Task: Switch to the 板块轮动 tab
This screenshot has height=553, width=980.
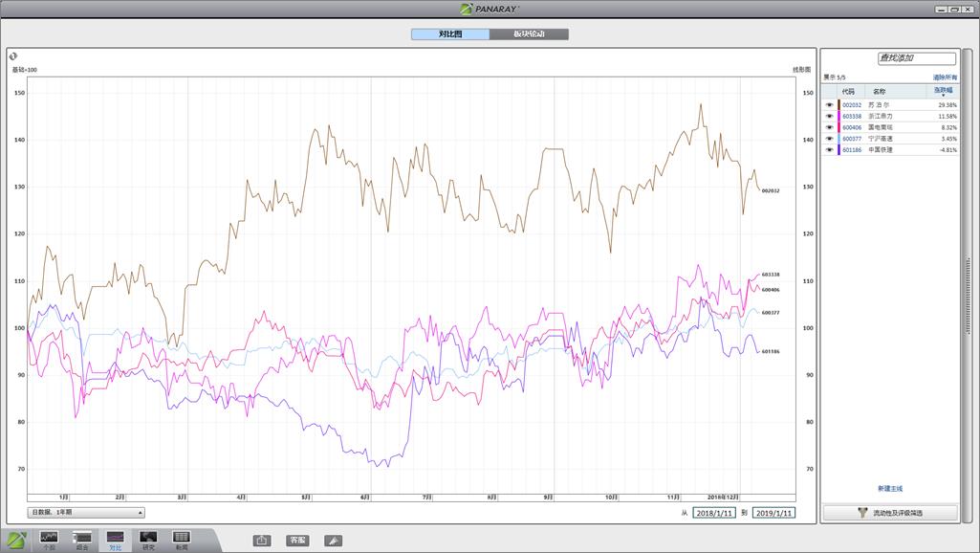Action: (529, 33)
